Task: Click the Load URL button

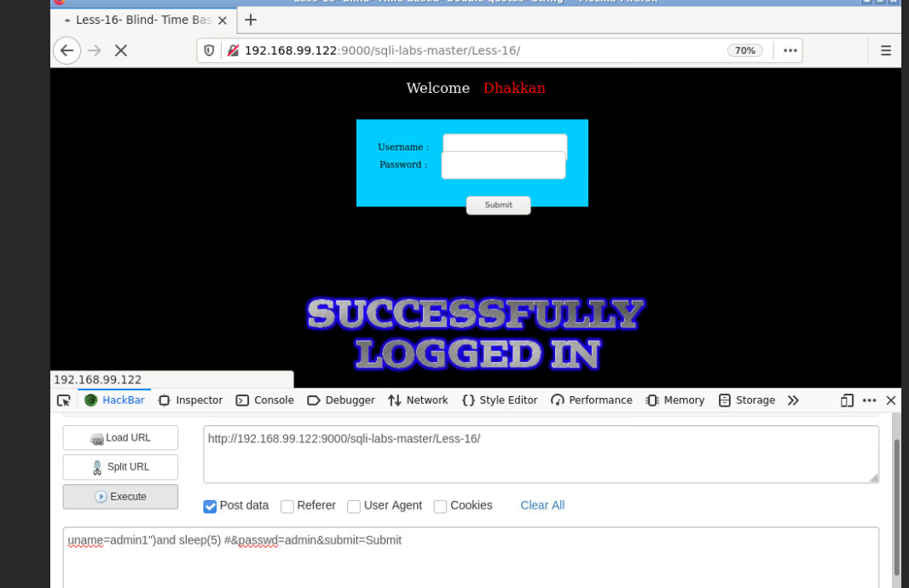Action: [x=120, y=438]
